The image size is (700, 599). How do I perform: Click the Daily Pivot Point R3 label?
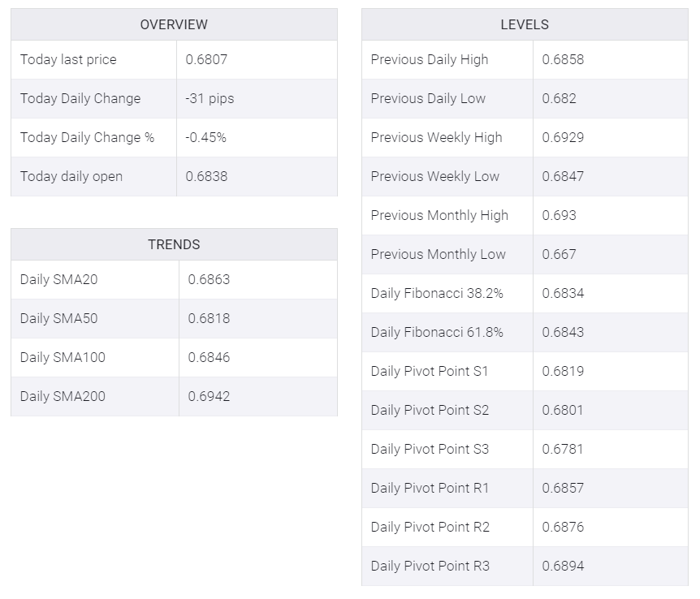point(430,566)
